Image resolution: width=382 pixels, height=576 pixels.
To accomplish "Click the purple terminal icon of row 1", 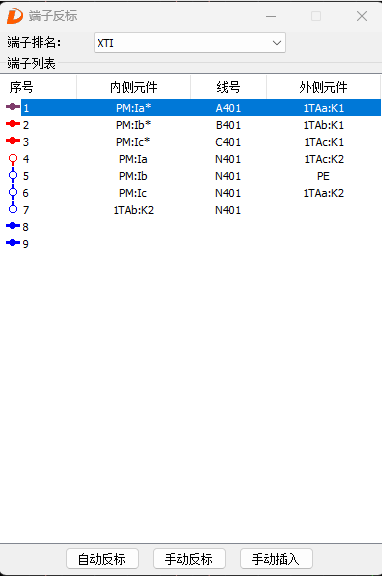I will coord(13,107).
